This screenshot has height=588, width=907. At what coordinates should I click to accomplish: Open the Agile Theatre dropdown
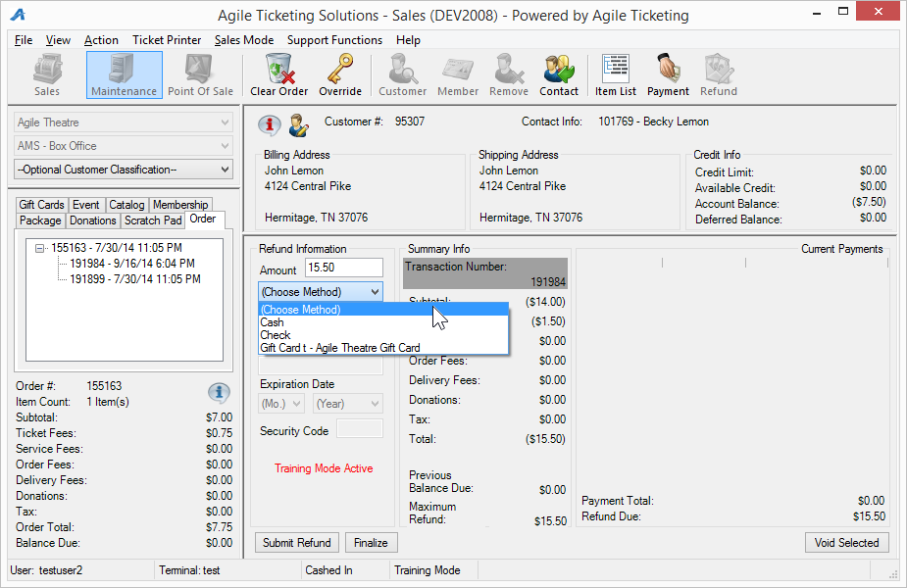tap(124, 122)
